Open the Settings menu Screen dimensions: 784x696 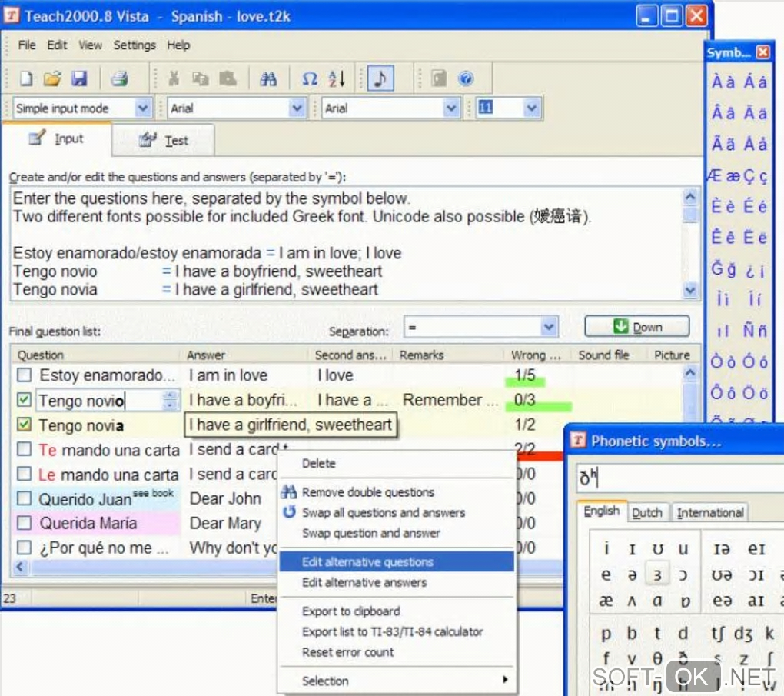click(135, 45)
